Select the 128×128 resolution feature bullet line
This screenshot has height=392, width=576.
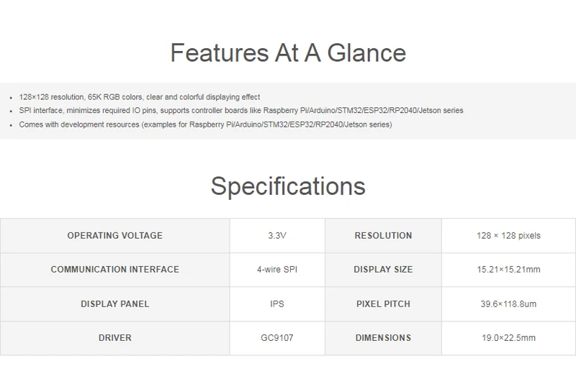[140, 97]
